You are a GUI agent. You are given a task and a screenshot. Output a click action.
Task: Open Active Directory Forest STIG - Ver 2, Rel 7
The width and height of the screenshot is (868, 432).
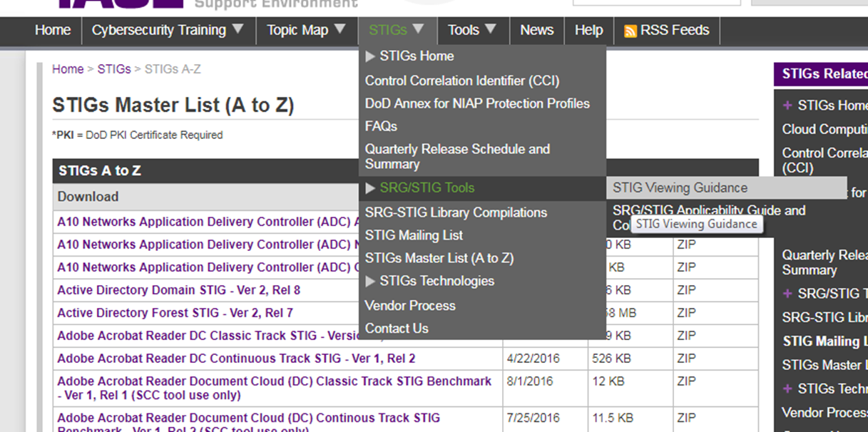click(x=175, y=313)
